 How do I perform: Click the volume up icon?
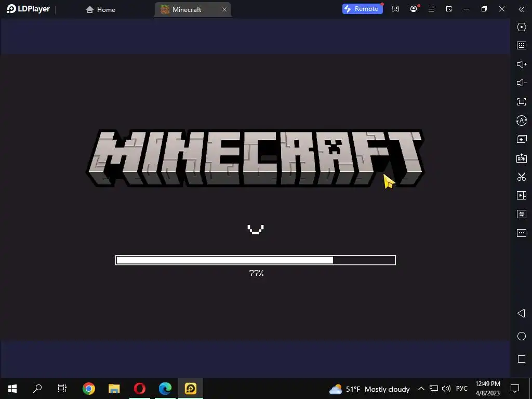[x=522, y=64]
